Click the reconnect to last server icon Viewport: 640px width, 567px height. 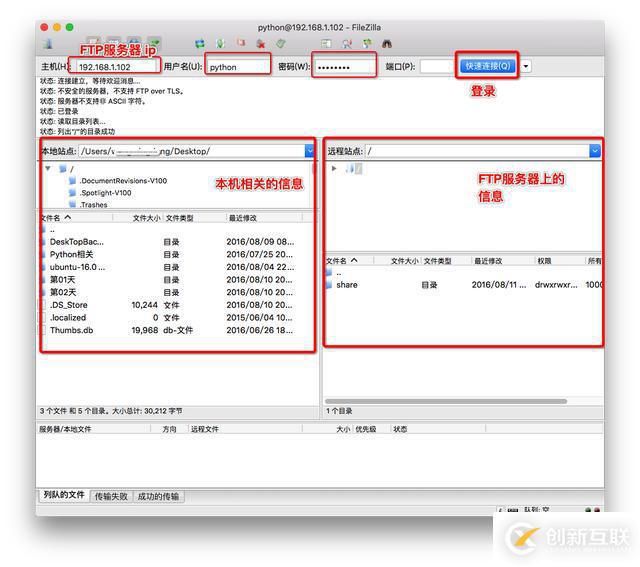pyautogui.click(x=281, y=43)
